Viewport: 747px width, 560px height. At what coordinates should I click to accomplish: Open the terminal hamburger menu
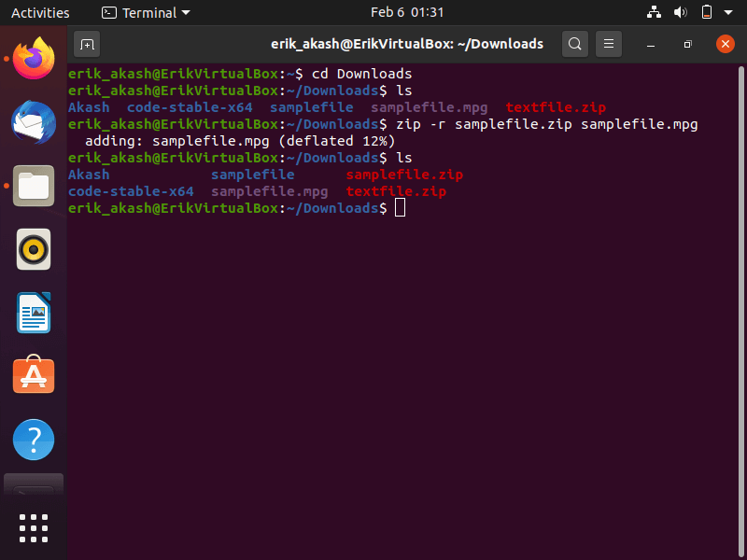(609, 44)
